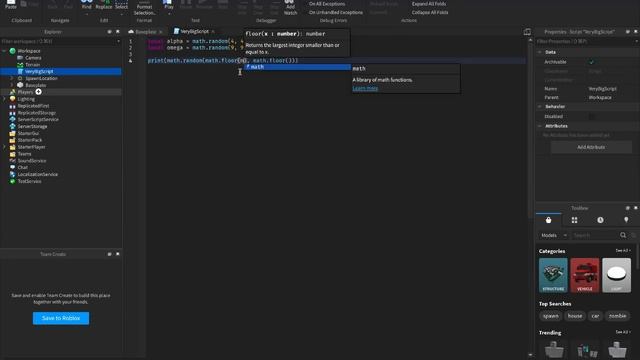Click Collapse All Folds in the ribbon
Image resolution: width=640 pixels, height=360 pixels.
click(430, 13)
